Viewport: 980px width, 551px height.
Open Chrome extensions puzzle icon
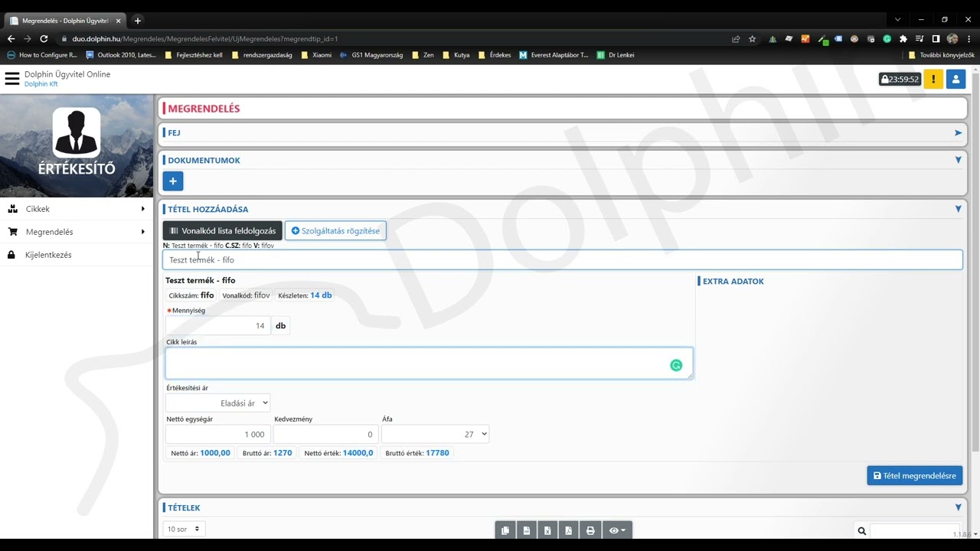pyautogui.click(x=903, y=39)
